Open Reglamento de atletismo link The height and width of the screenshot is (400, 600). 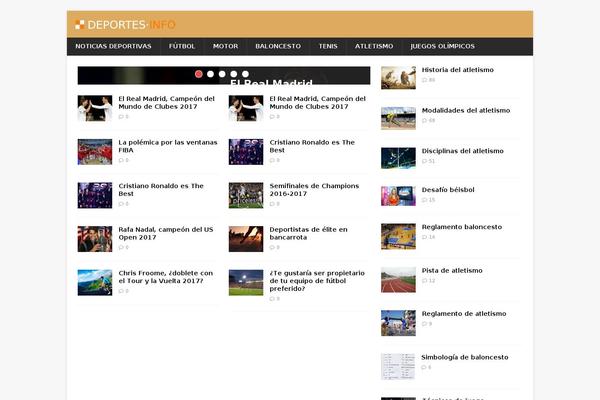point(464,314)
